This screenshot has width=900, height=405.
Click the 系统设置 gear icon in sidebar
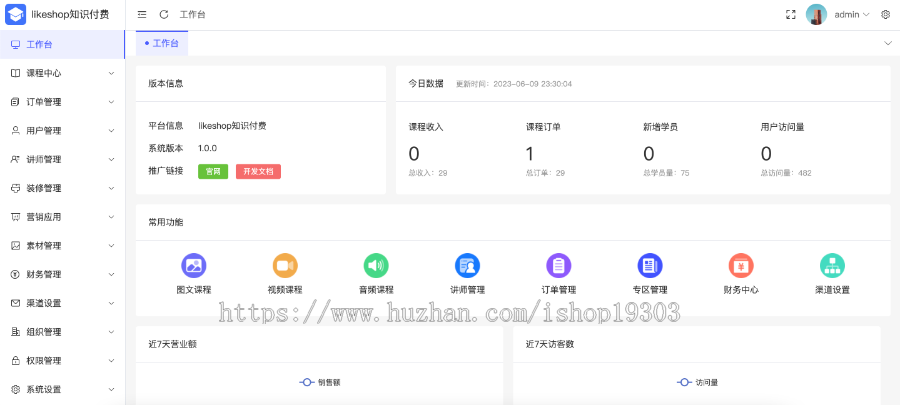coord(15,389)
